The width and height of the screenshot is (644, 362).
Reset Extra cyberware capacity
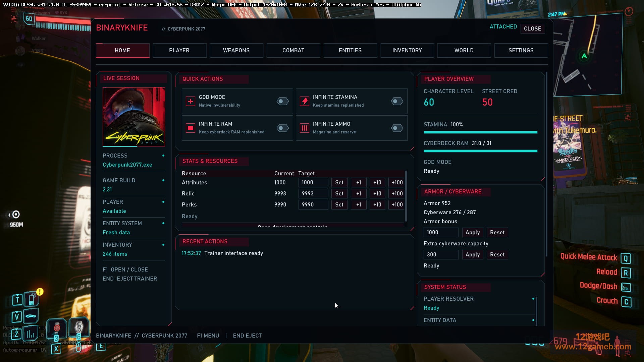[x=497, y=254]
